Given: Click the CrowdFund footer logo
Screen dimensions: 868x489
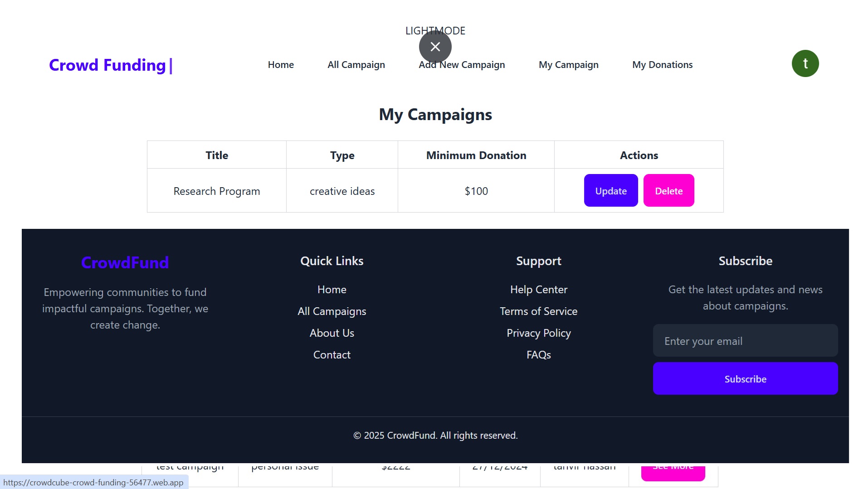Looking at the screenshot, I should [125, 262].
